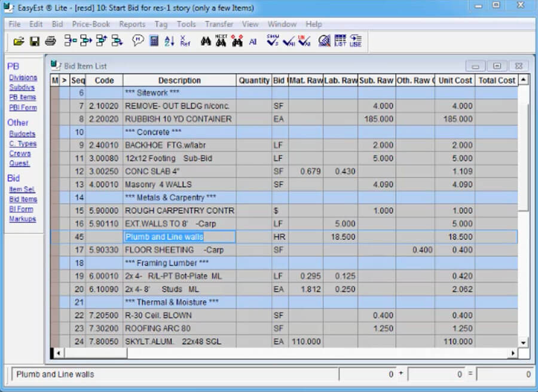Open the Transfer menu

coord(219,24)
